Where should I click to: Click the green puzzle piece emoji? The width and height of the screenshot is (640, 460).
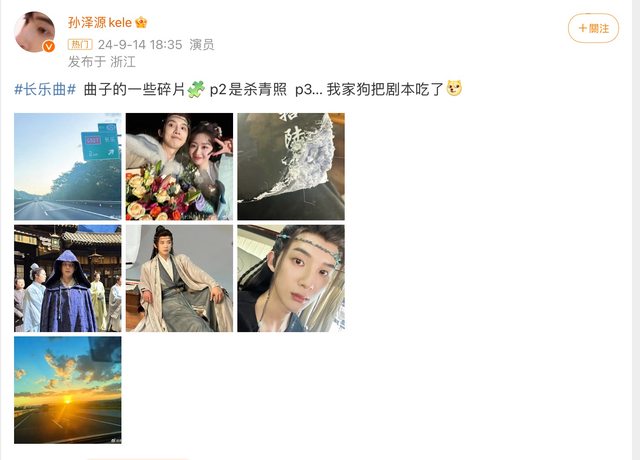[x=196, y=89]
